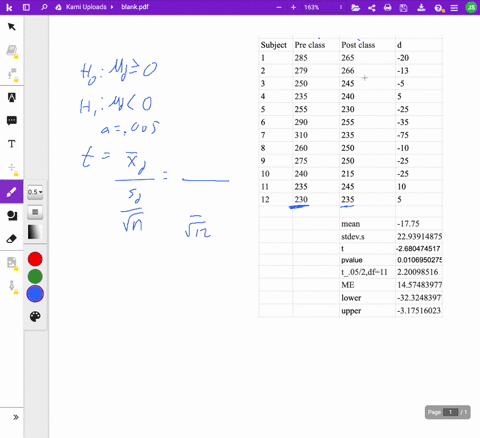Print the document

(x=388, y=7)
